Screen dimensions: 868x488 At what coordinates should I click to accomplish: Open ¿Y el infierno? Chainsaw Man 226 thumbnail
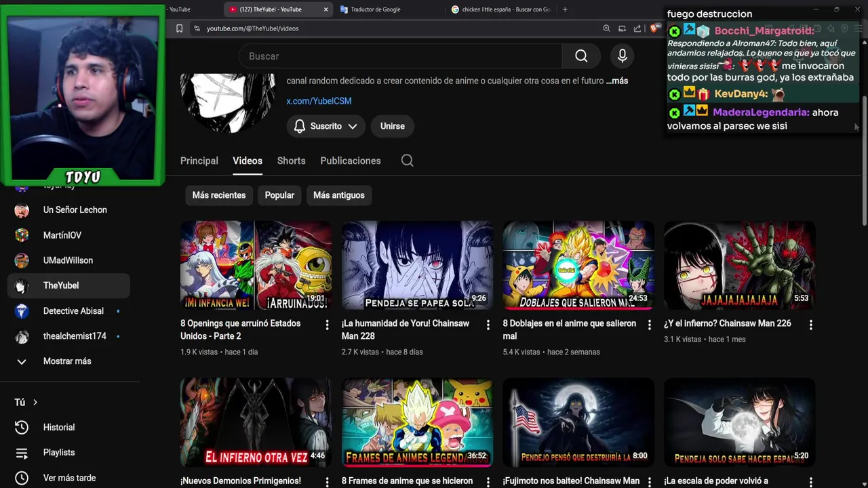739,266
